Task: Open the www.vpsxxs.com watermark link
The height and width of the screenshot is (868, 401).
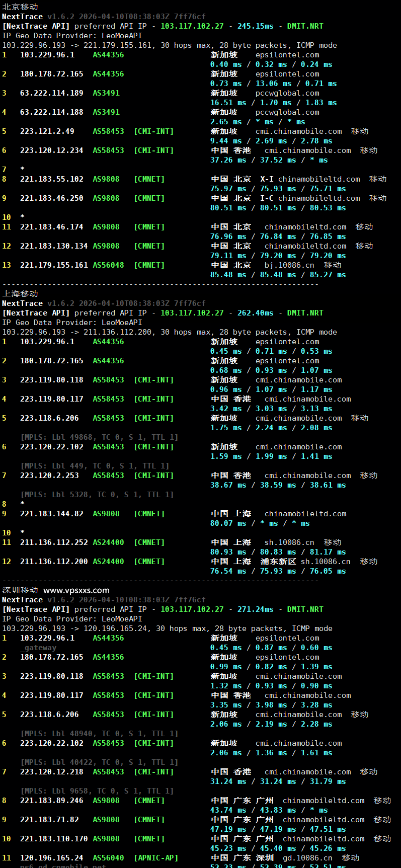Action: pos(76,590)
